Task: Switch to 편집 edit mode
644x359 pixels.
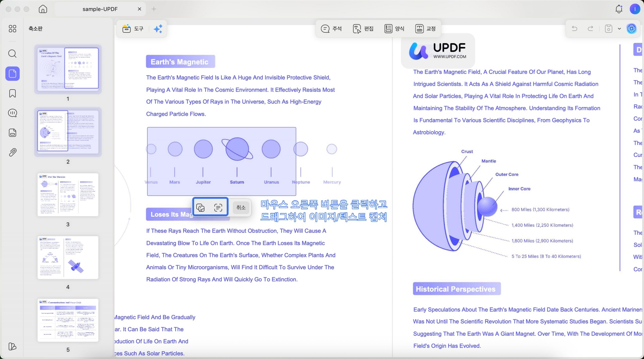Action: [363, 29]
